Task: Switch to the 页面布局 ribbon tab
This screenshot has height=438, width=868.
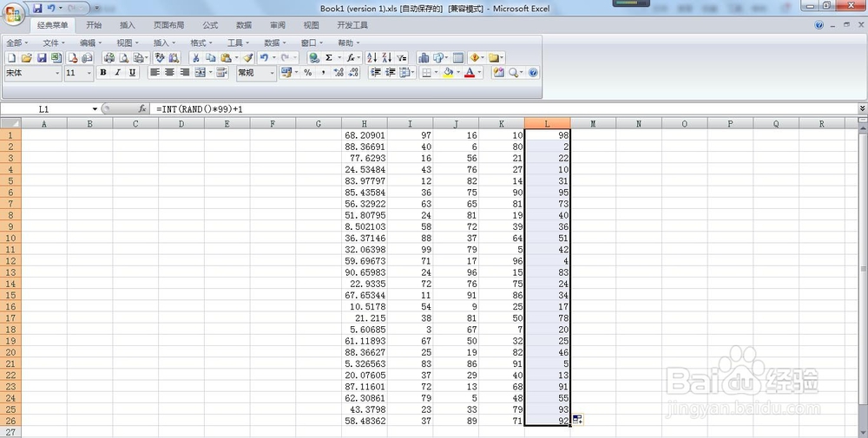Action: point(169,25)
